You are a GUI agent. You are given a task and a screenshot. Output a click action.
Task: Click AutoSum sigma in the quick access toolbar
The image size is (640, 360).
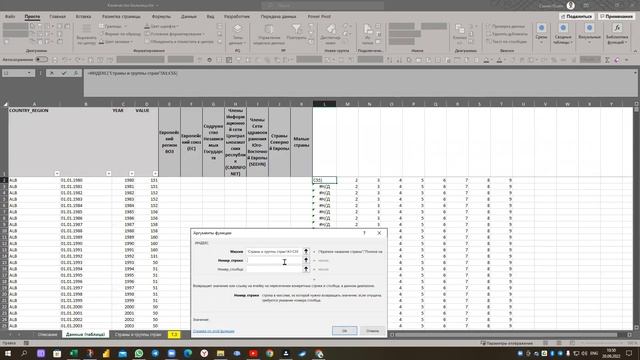[x=607, y=60]
